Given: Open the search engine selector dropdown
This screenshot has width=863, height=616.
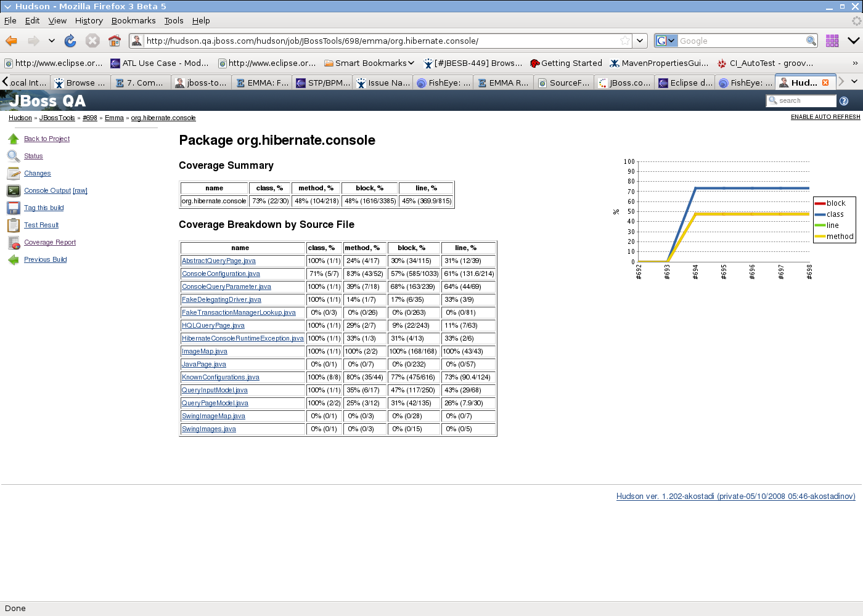Looking at the screenshot, I should tap(666, 41).
